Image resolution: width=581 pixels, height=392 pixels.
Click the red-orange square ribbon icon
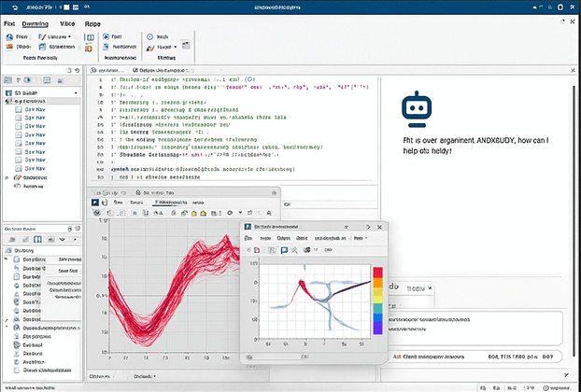pyautogui.click(x=89, y=49)
